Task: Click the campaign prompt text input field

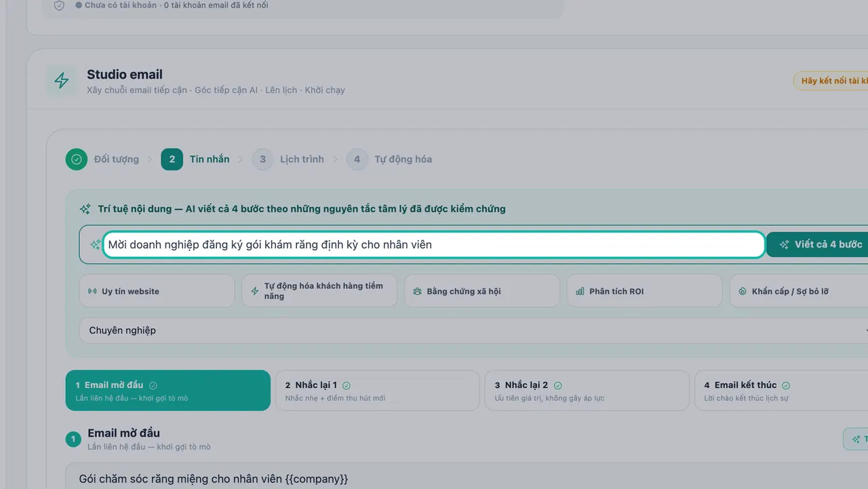Action: [434, 245]
